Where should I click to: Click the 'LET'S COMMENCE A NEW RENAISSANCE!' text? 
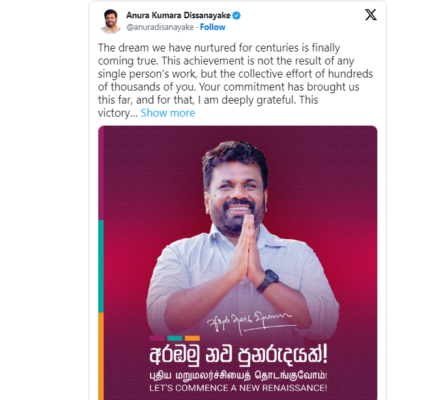(x=238, y=388)
